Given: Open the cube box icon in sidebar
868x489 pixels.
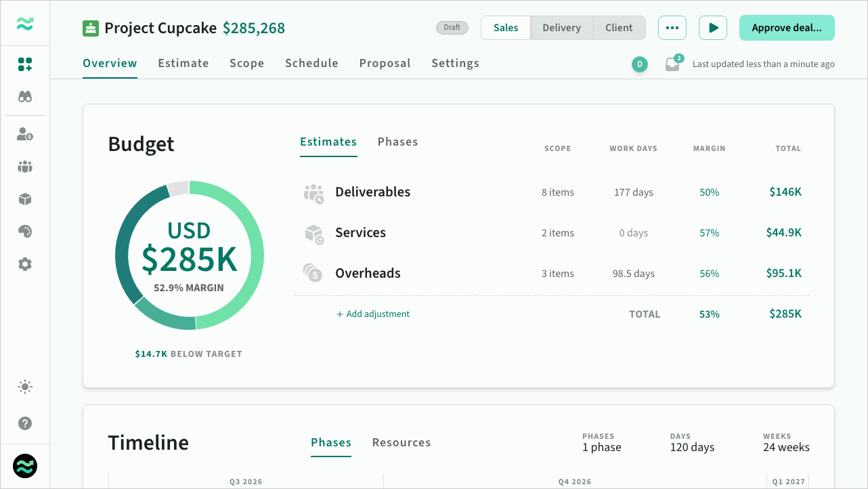Looking at the screenshot, I should 25,199.
